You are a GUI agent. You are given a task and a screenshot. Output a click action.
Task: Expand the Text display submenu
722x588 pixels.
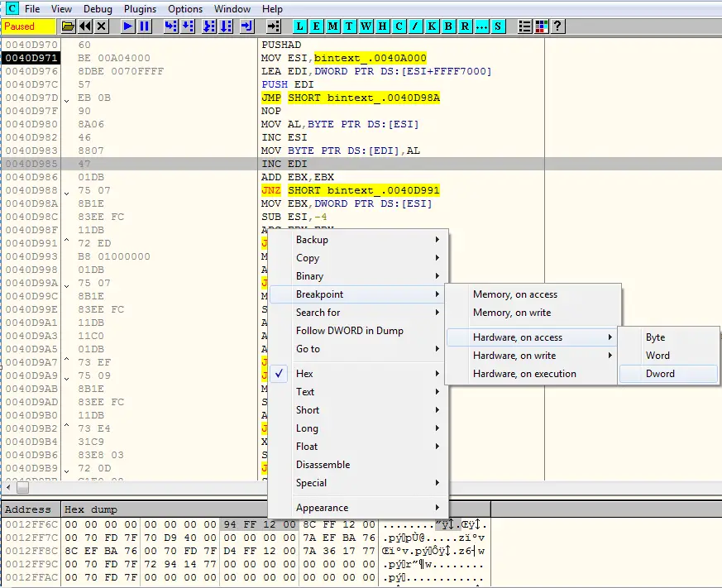coord(358,392)
